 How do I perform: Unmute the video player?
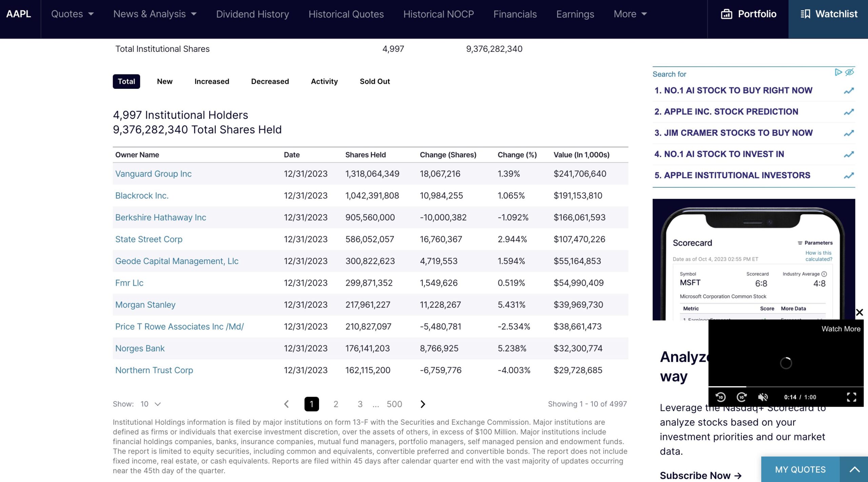(763, 397)
